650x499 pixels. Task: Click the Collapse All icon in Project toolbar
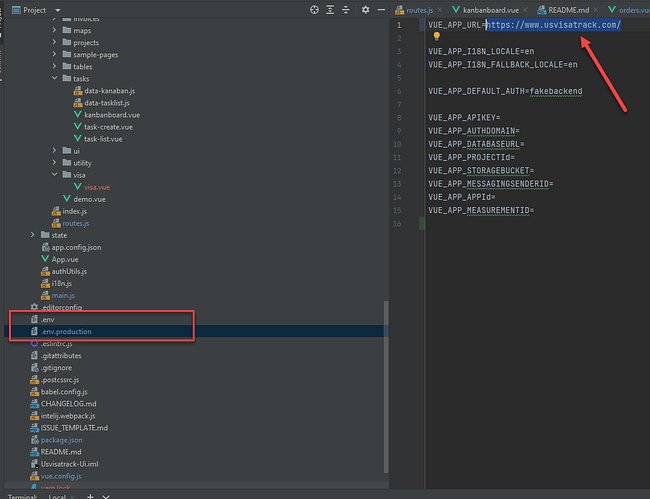pyautogui.click(x=346, y=10)
